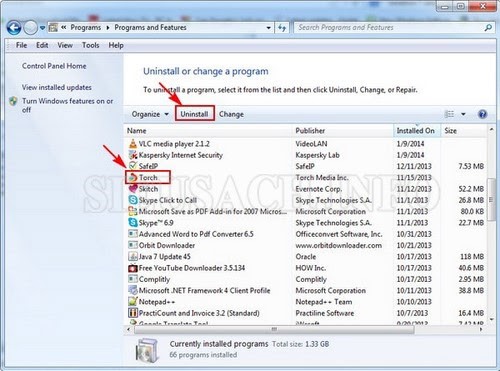Click the PractiCount and Invoice icon
Screen dimensions: 500x371
[133, 313]
